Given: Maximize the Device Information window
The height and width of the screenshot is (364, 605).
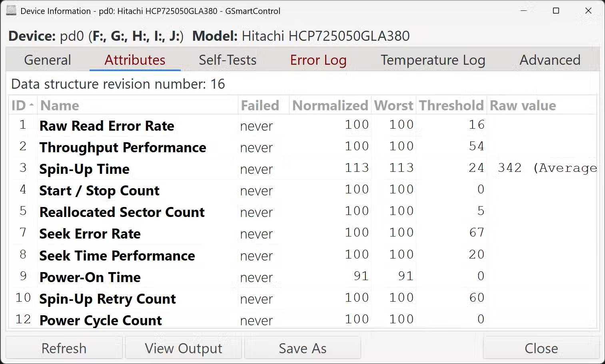Looking at the screenshot, I should click(556, 11).
